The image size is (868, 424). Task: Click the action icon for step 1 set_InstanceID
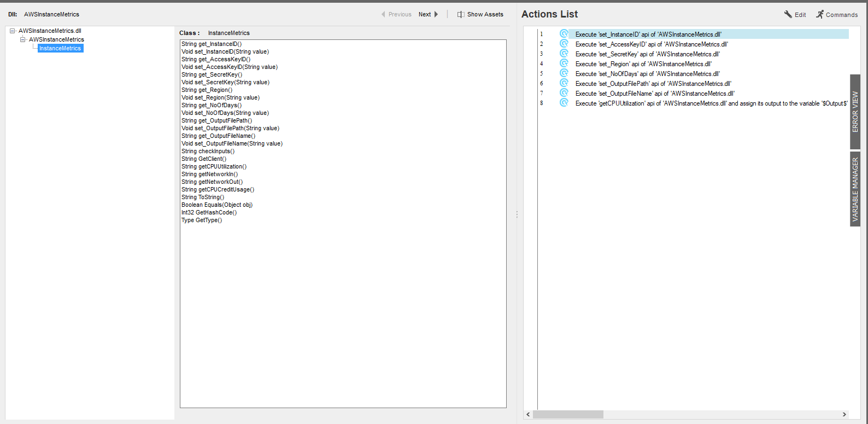click(x=564, y=34)
